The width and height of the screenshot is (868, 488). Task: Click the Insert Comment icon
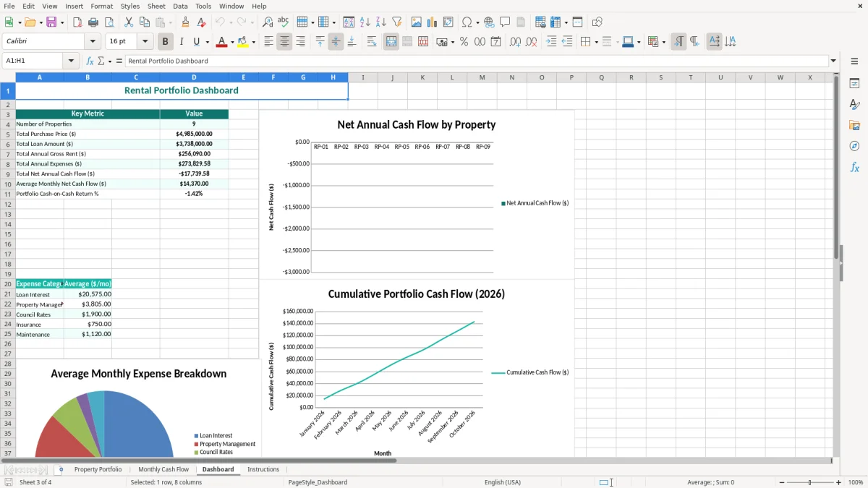pos(505,22)
